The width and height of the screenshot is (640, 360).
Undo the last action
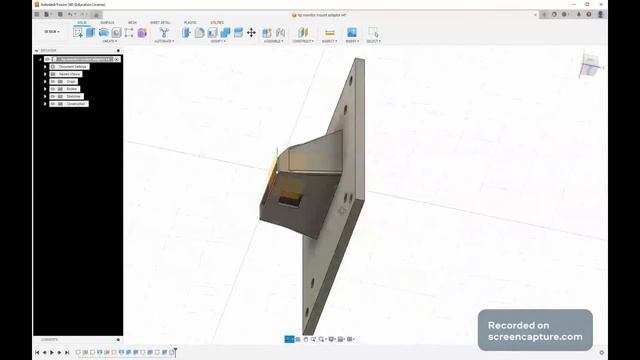point(70,14)
